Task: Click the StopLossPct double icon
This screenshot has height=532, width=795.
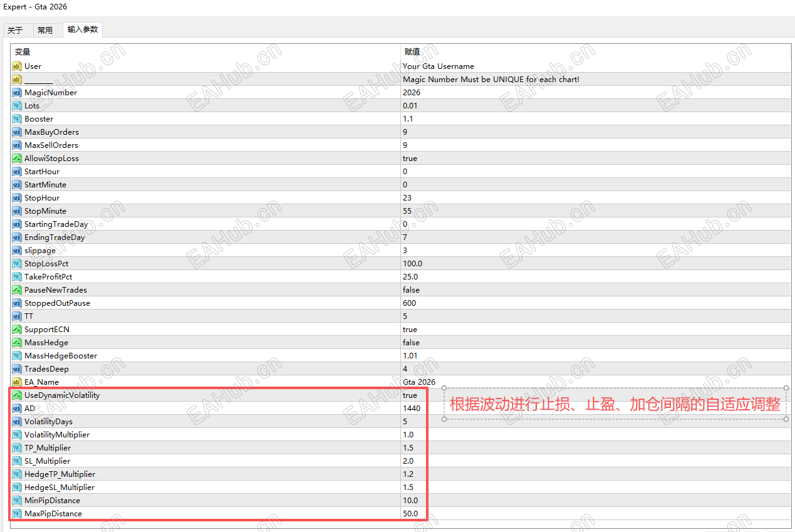Action: point(17,264)
